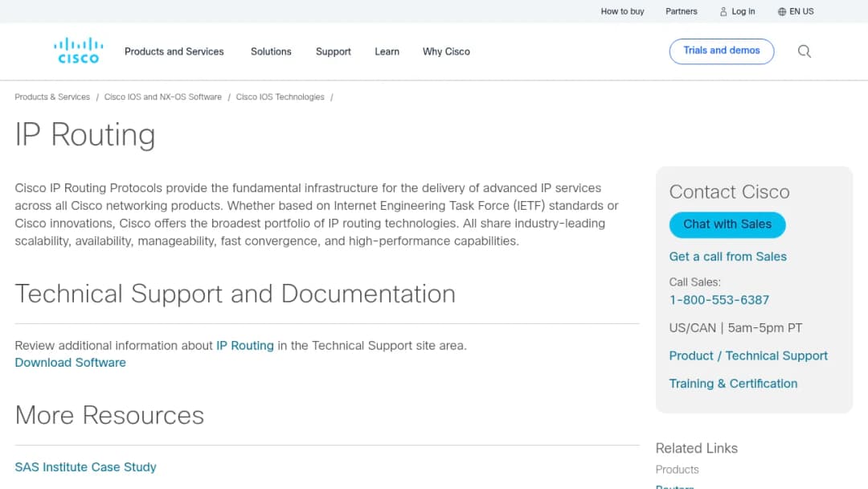Click the Log in text link
The height and width of the screenshot is (489, 868).
click(x=743, y=11)
